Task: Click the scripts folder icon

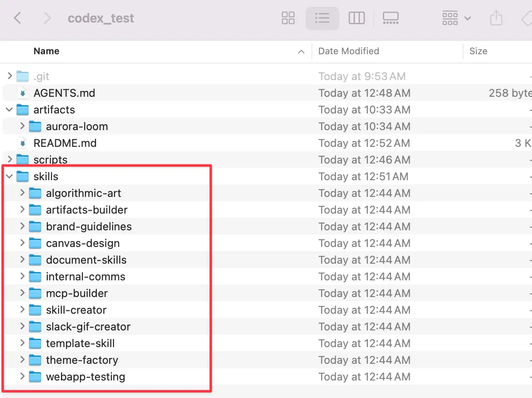Action: pos(23,160)
